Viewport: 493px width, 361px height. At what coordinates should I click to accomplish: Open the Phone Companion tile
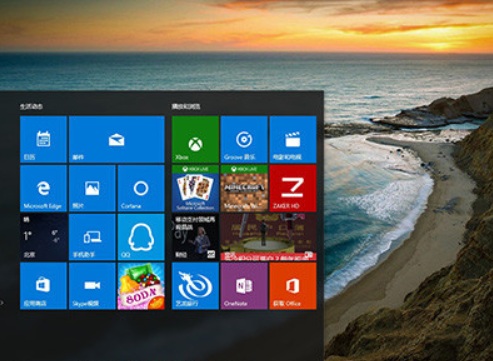tap(92, 237)
